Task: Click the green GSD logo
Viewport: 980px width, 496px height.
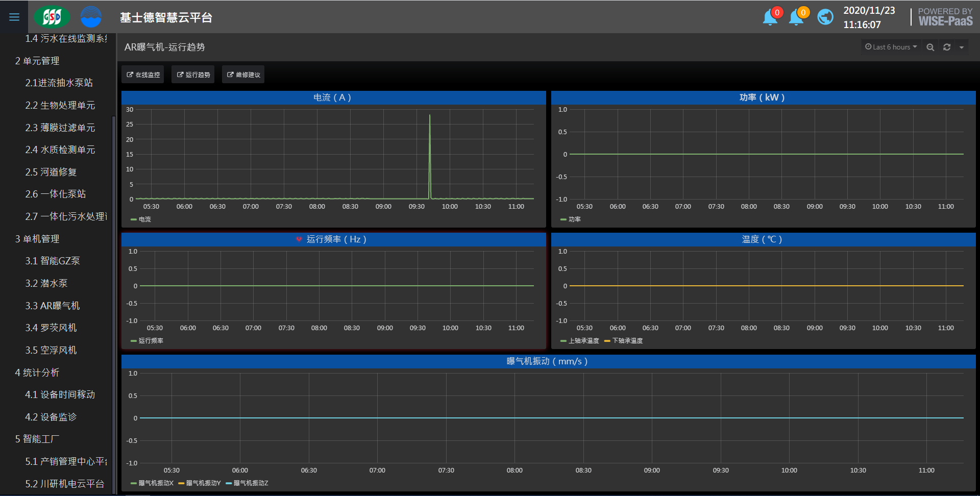Action: point(52,17)
